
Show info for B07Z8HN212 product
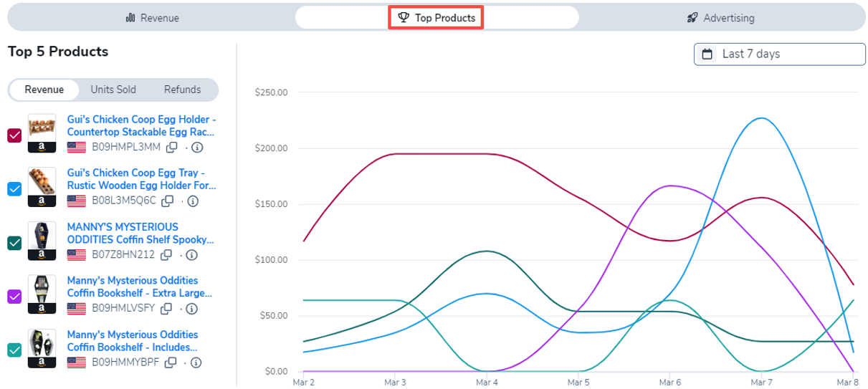192,254
